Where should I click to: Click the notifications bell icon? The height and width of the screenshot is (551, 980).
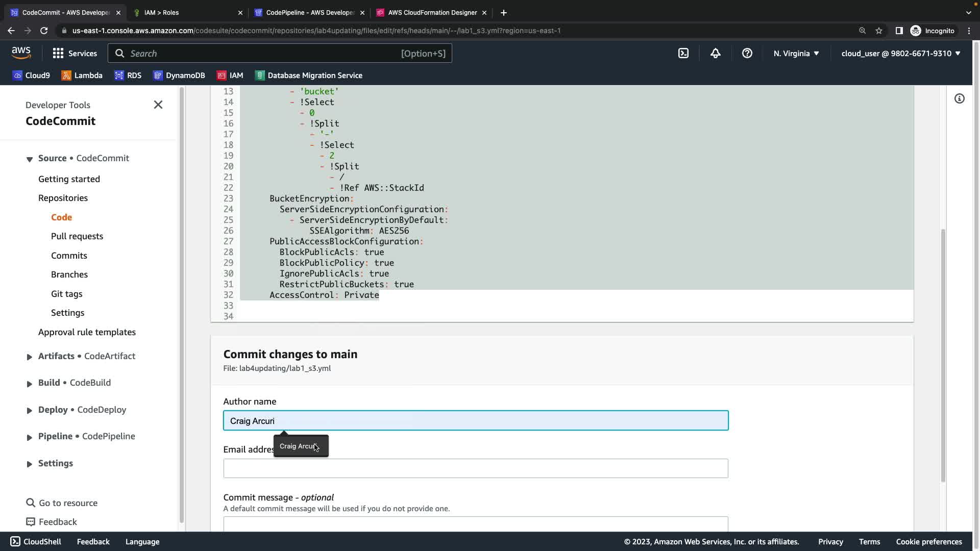click(x=715, y=53)
